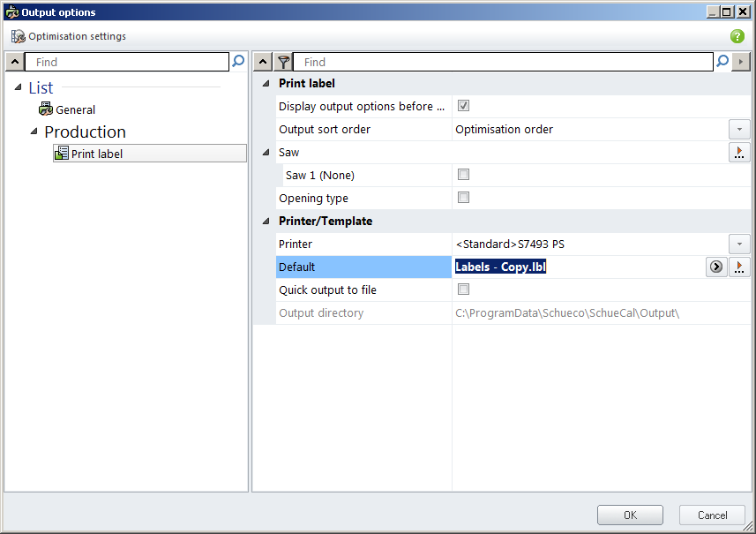Select Print label tree item
756x534 pixels.
[x=96, y=154]
